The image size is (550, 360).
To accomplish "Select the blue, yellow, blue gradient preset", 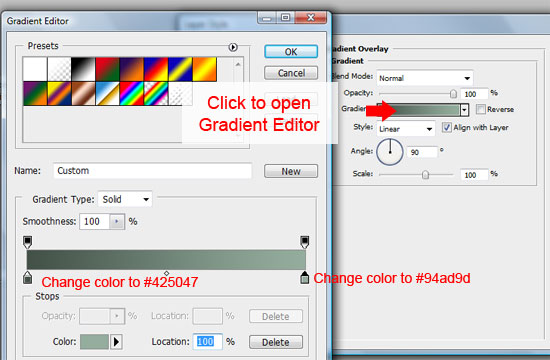I will pos(180,69).
